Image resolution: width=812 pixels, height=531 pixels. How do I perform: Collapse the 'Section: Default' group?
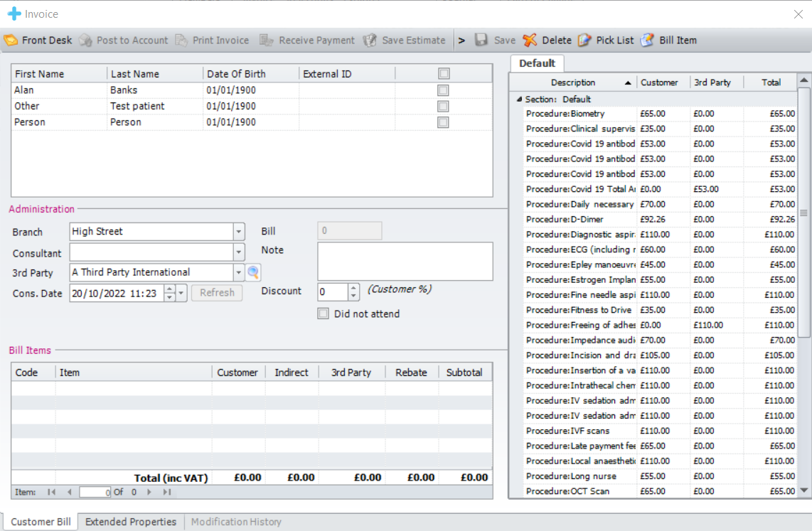(x=518, y=100)
